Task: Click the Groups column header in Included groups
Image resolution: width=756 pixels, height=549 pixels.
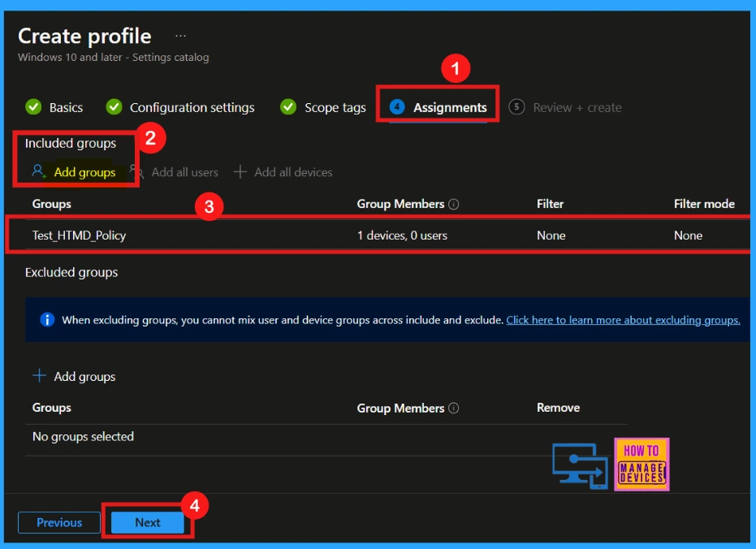Action: 52,204
